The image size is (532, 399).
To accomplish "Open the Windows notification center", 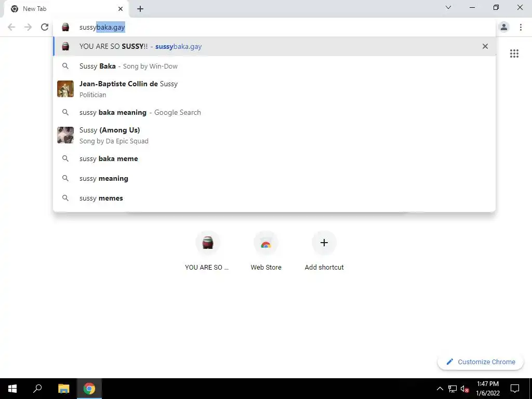I will click(x=515, y=389).
